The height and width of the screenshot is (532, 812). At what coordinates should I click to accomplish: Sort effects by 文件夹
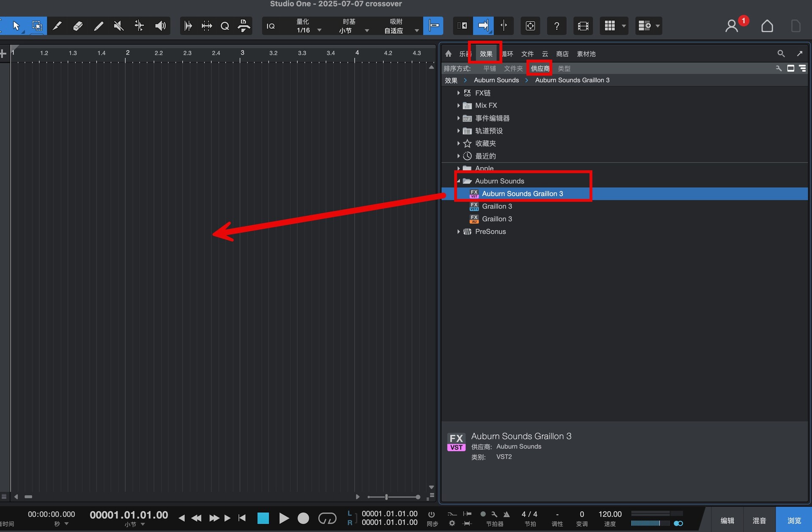tap(513, 69)
